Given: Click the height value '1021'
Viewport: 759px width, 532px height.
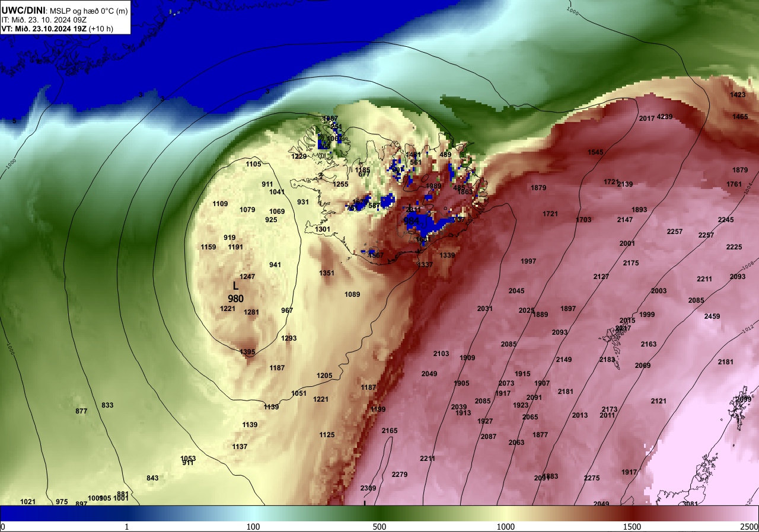Looking at the screenshot, I should click(28, 502).
